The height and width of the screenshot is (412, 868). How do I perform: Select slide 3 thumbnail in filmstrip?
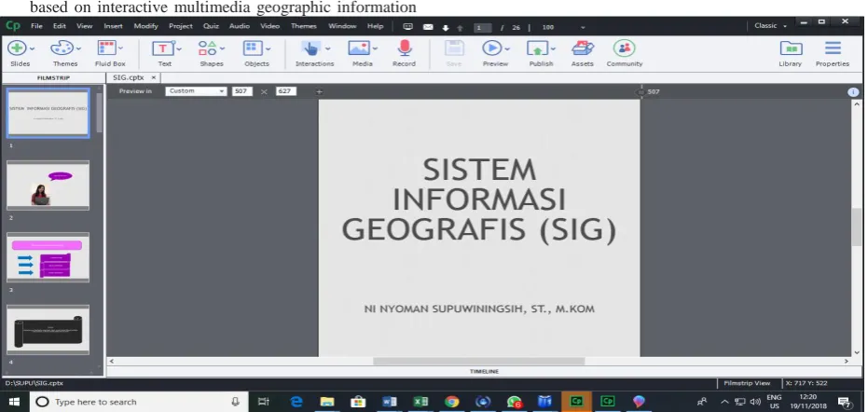48,257
